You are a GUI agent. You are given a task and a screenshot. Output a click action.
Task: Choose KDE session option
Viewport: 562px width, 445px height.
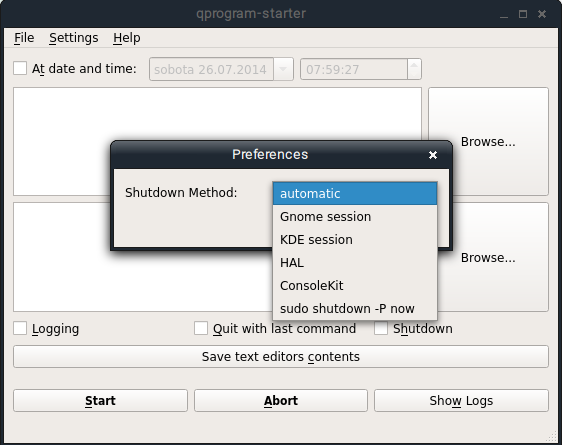tap(355, 239)
